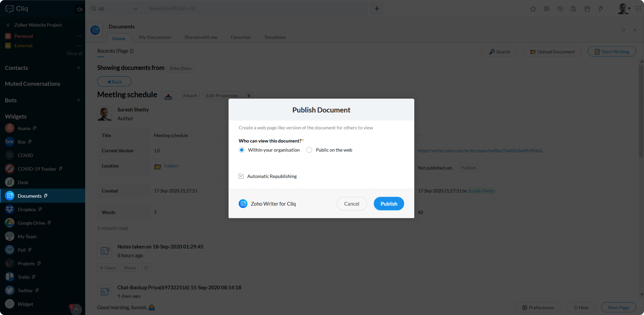Open the Folders location link
Image resolution: width=644 pixels, height=315 pixels.
coord(171,166)
